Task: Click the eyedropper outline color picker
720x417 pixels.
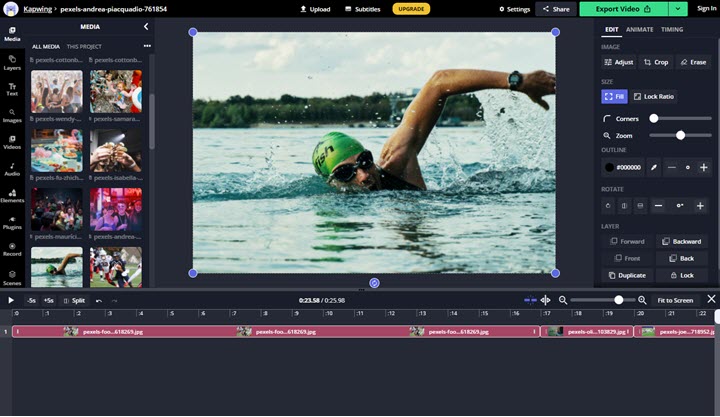Action: click(653, 167)
